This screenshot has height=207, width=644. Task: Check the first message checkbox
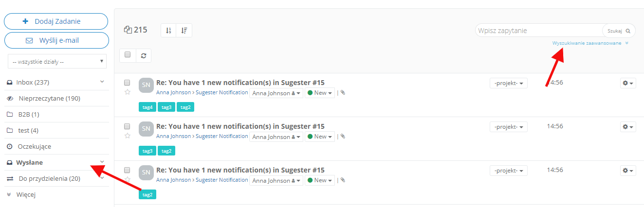point(127,83)
